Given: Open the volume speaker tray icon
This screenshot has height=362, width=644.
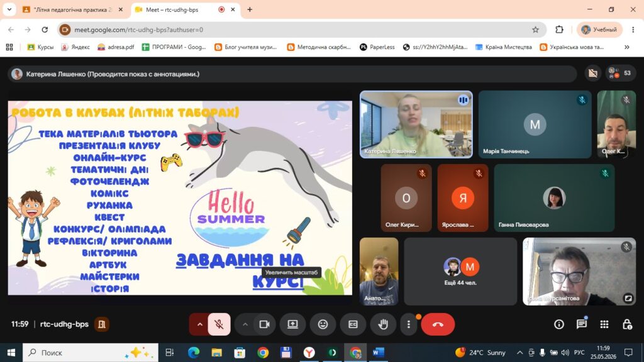Looking at the screenshot, I should coord(565,353).
